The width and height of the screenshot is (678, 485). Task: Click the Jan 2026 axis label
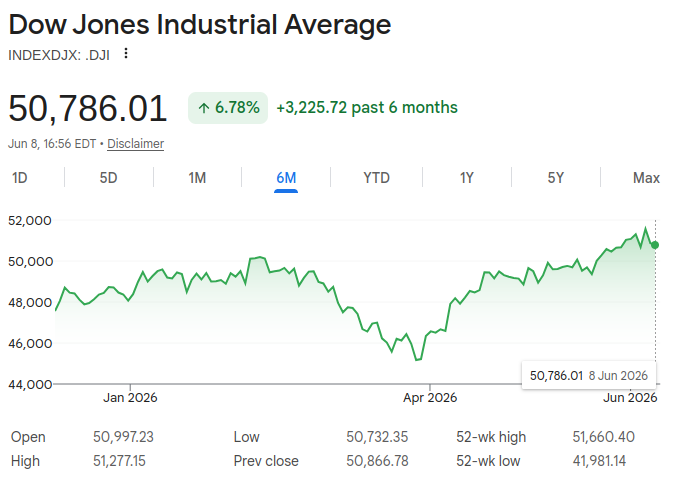coord(130,398)
